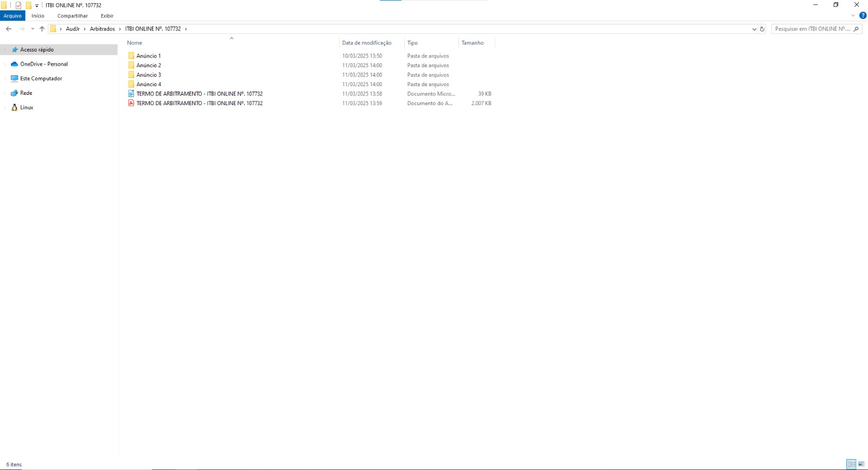Expand the ribbon with the chevron
Viewport: 868px width, 470px height.
[x=853, y=16]
